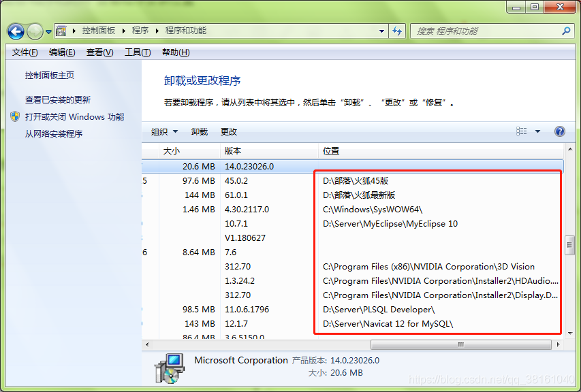
Task: Open the view options dropdown arrow
Action: click(537, 131)
